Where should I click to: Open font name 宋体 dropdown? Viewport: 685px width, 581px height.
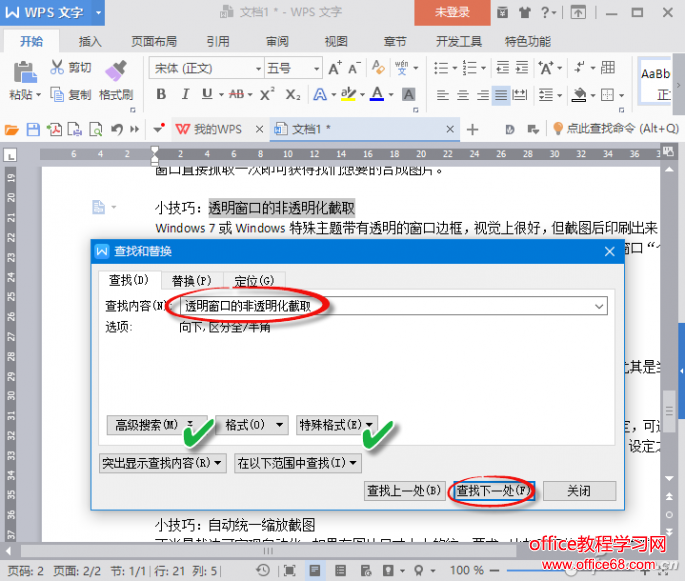click(258, 69)
